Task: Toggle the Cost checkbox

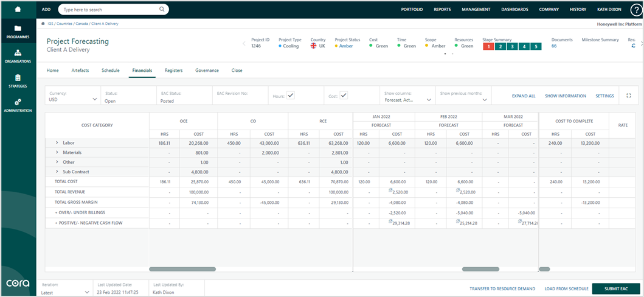Action: click(x=344, y=96)
